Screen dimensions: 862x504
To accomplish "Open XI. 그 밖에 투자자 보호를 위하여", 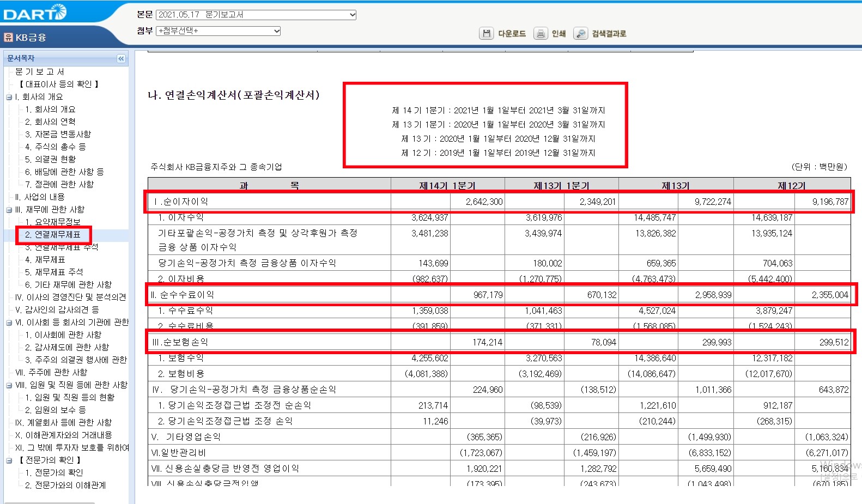I will (x=72, y=447).
